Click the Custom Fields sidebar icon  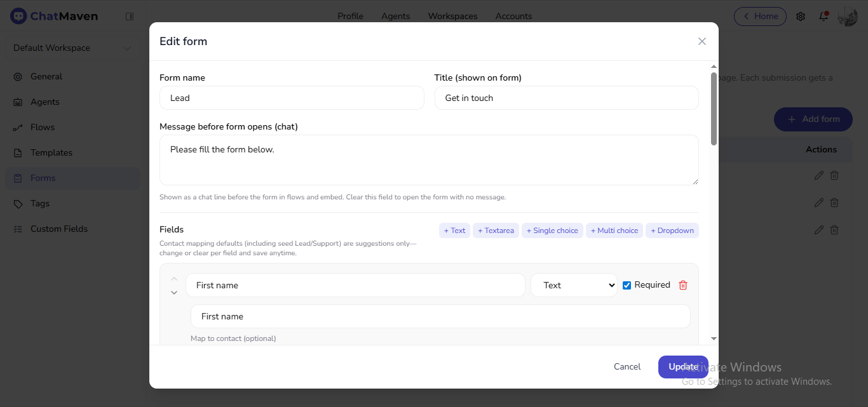tap(17, 229)
